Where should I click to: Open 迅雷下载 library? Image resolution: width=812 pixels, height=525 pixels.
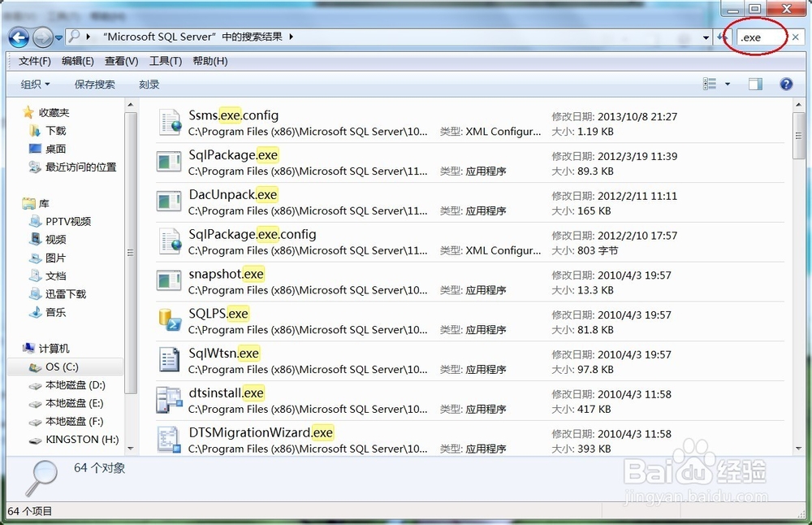pos(58,294)
